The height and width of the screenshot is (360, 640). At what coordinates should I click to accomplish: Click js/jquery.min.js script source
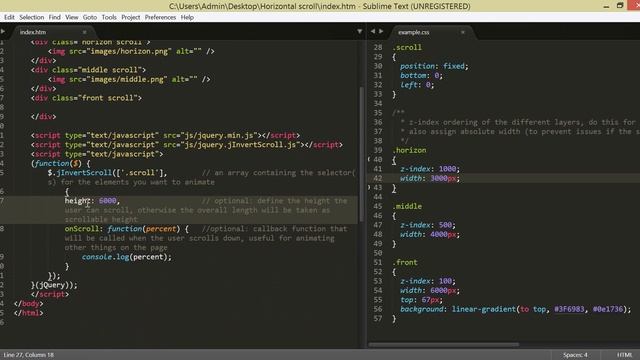coord(220,135)
